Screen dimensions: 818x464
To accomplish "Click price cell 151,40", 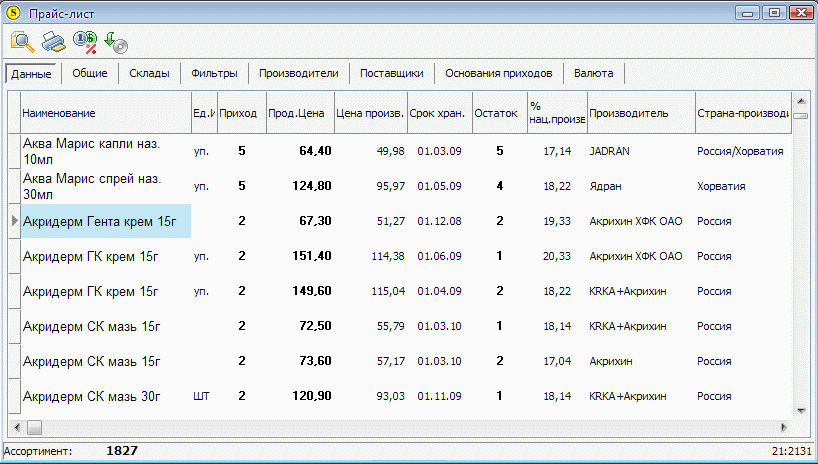I will pyautogui.click(x=312, y=256).
